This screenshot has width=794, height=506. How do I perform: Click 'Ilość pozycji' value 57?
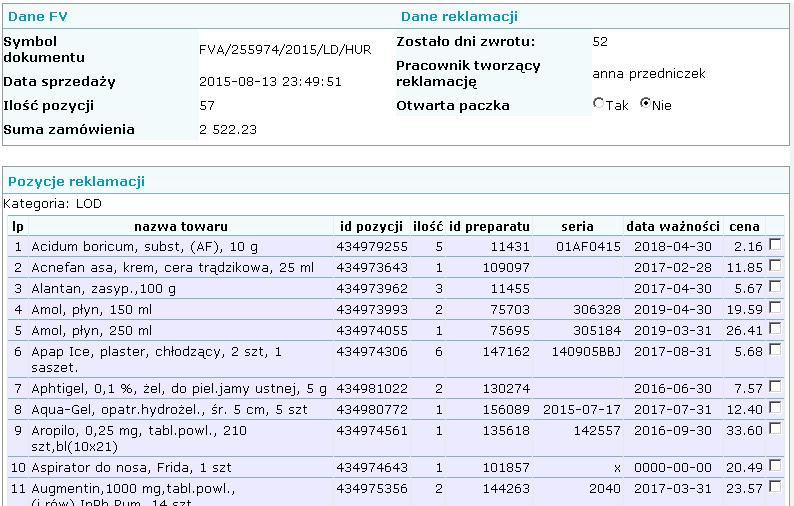click(x=207, y=106)
